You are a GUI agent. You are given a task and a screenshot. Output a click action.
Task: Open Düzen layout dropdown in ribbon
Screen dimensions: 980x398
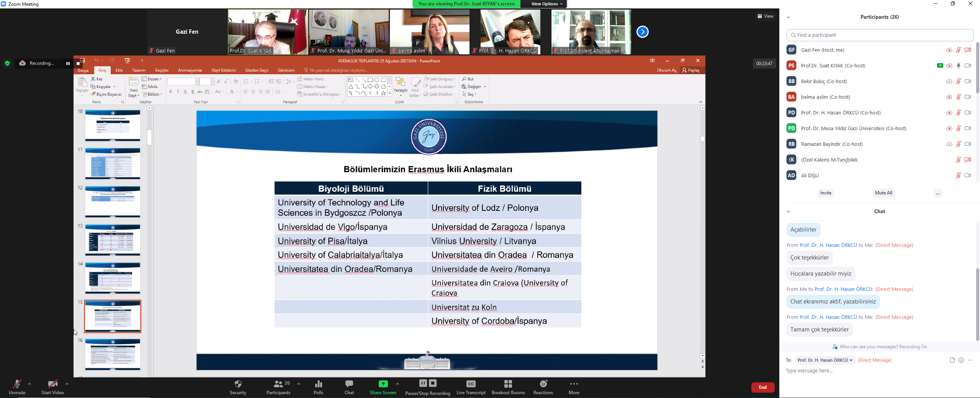152,79
